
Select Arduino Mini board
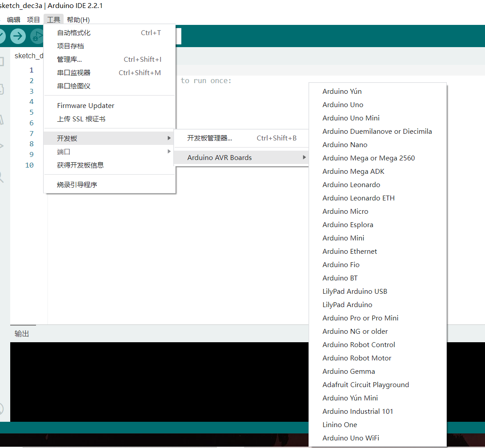pyautogui.click(x=378, y=238)
